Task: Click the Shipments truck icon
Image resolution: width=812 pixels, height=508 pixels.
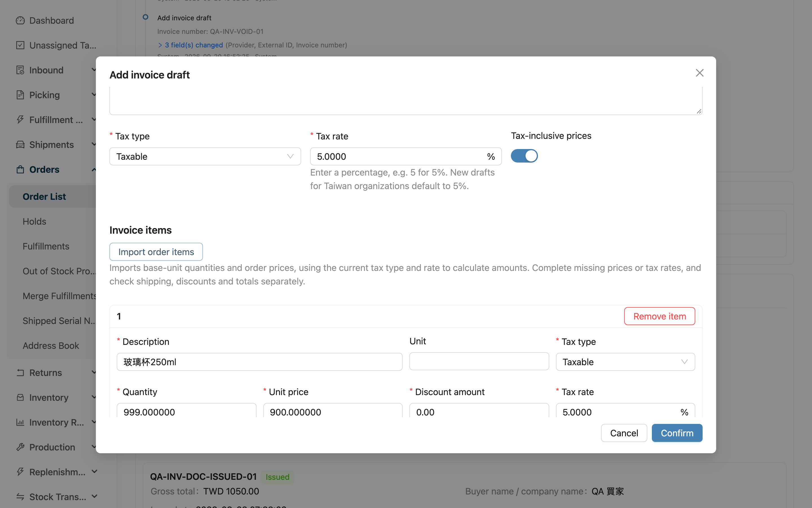Action: pyautogui.click(x=20, y=144)
